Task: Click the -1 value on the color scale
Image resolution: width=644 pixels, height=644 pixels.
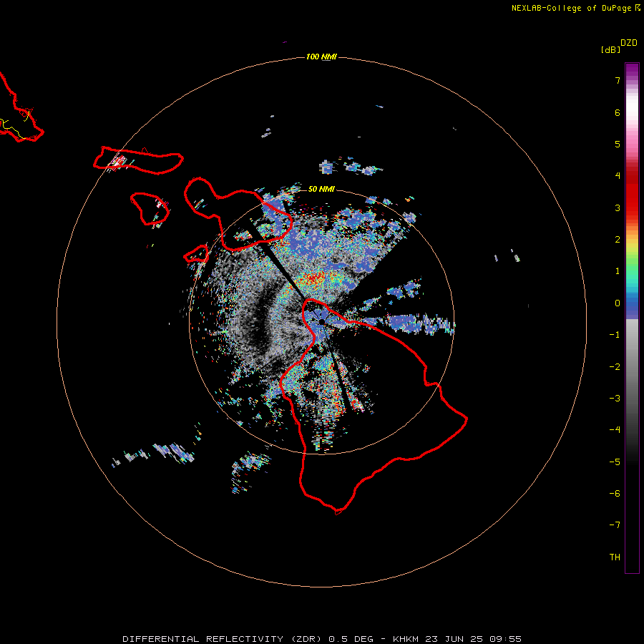Action: 615,335
